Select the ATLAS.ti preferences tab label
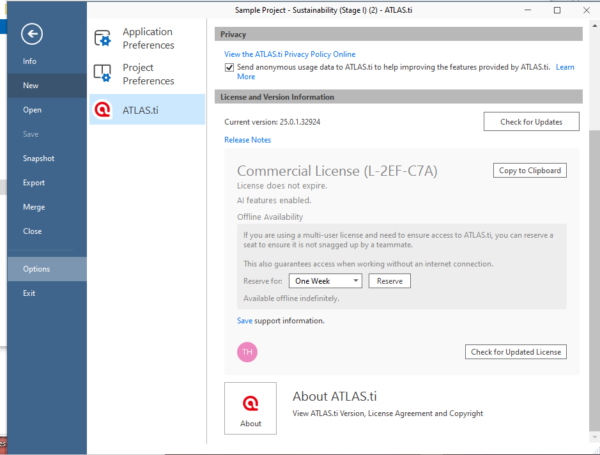 pyautogui.click(x=140, y=110)
